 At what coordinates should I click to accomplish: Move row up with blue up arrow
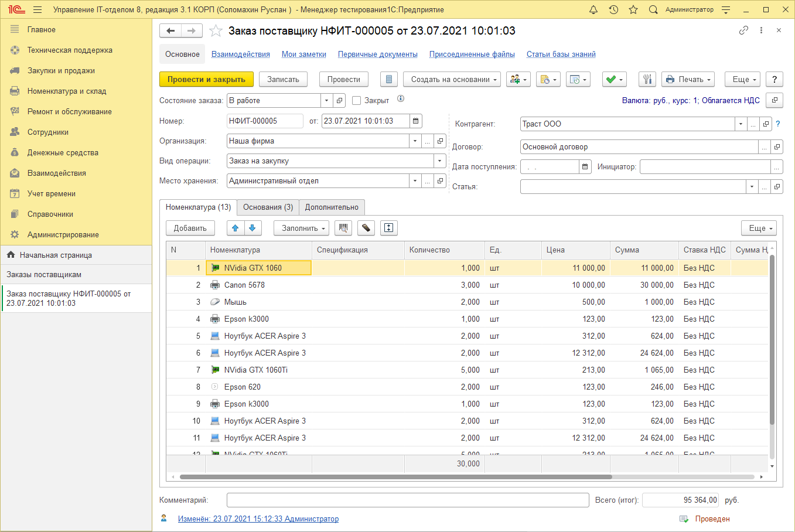236,228
